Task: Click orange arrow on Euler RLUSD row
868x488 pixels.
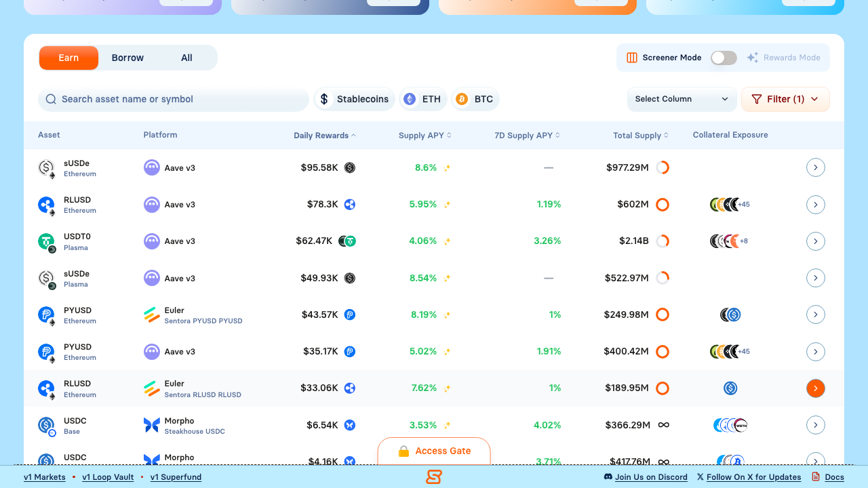Action: [815, 388]
